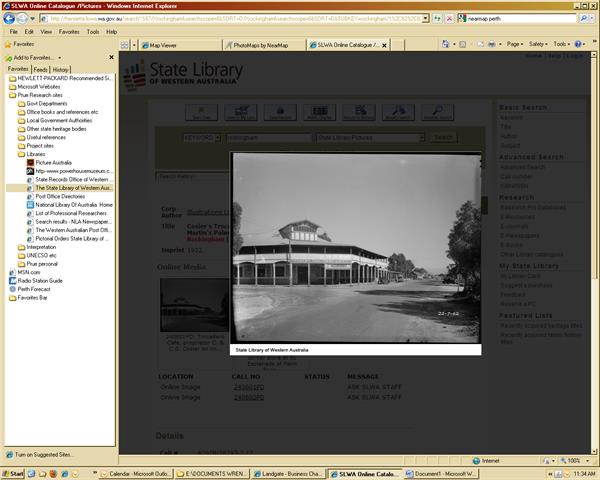Open the Radio Station Guide favorite
Image resolution: width=600 pixels, height=480 pixels.
click(36, 281)
